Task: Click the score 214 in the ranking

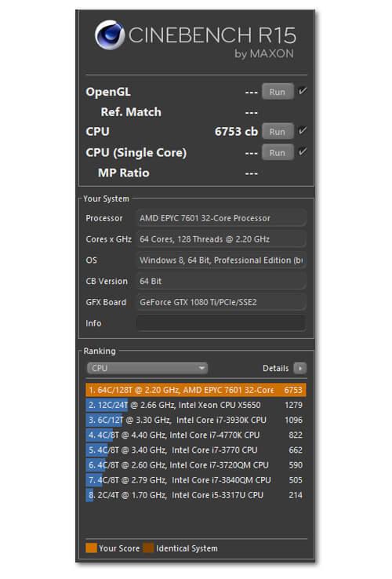Action: click(296, 495)
